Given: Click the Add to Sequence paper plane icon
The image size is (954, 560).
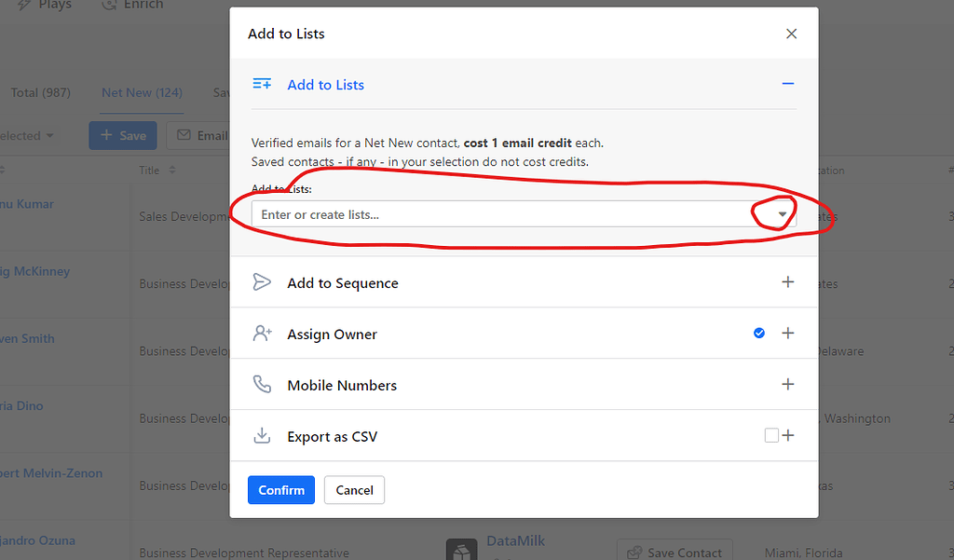Looking at the screenshot, I should point(263,282).
